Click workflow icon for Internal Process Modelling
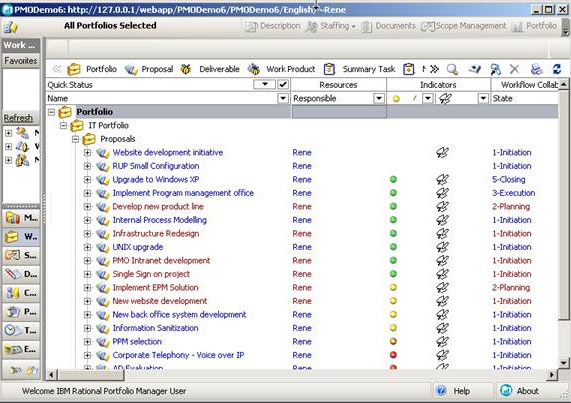This screenshot has width=571, height=403. (x=443, y=220)
